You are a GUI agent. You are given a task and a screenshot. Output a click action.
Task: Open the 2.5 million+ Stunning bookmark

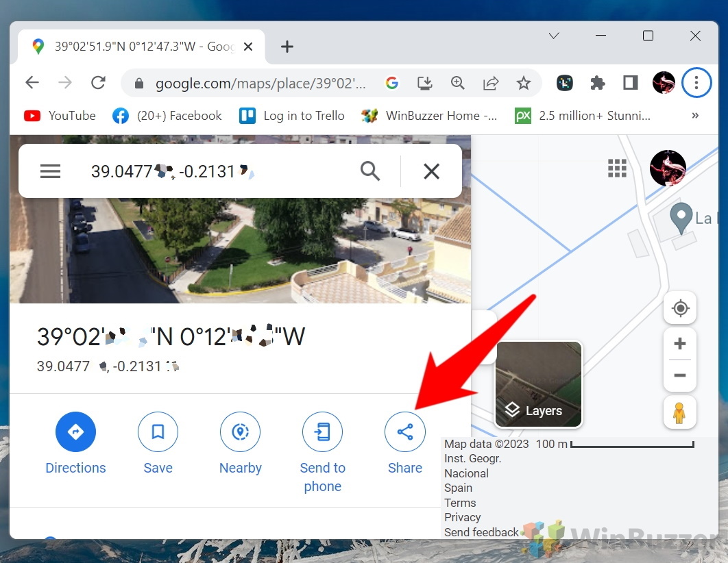[x=583, y=116]
